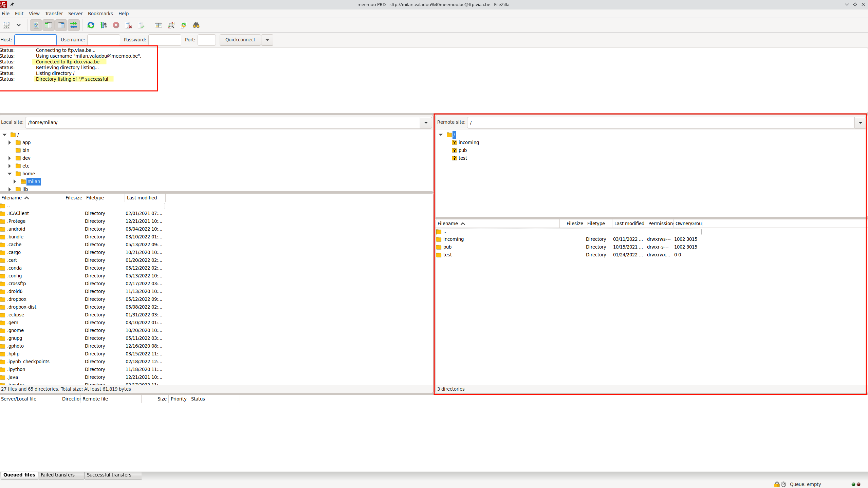Go to remote parent directory entry
Image resolution: width=868 pixels, height=488 pixels.
click(x=569, y=232)
